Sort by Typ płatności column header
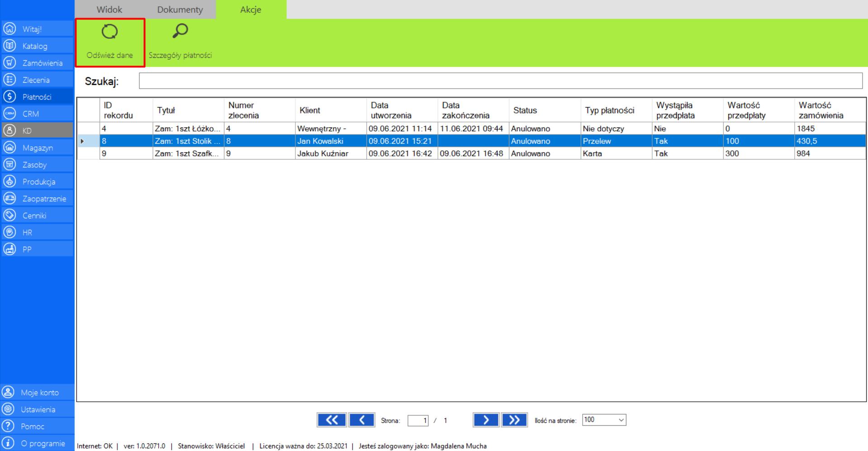The height and width of the screenshot is (451, 868). [617, 110]
